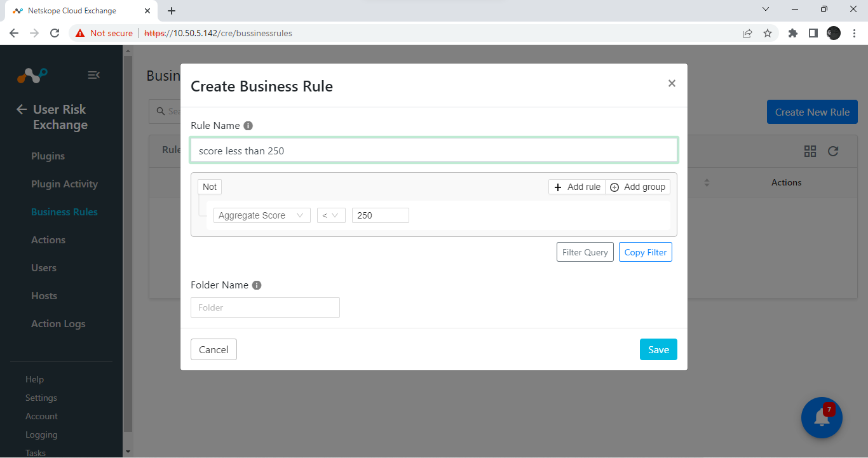Image resolution: width=868 pixels, height=458 pixels.
Task: Click the Actions column header
Action: point(787,182)
